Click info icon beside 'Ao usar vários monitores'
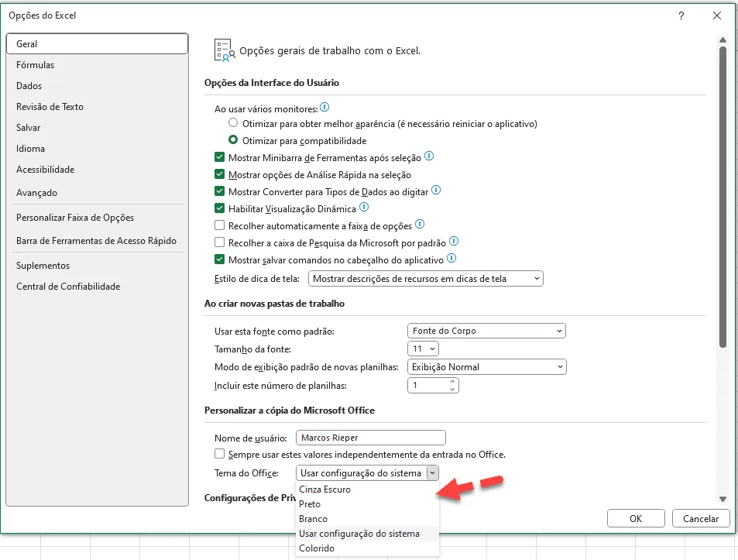The height and width of the screenshot is (560, 738). click(324, 108)
